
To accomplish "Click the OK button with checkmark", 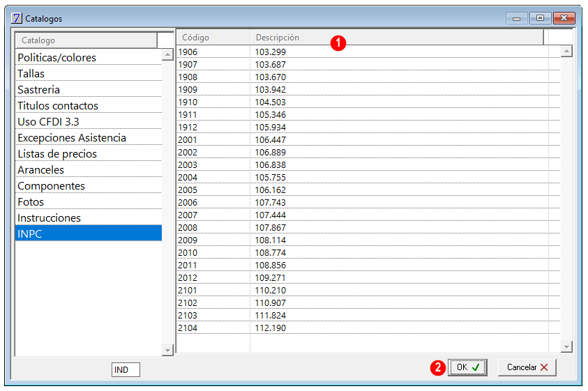I will 467,367.
